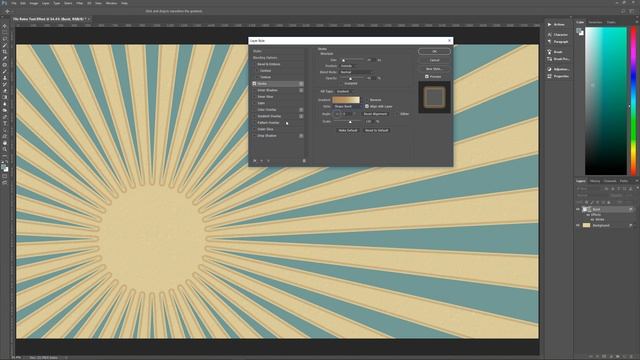Click the stroke Opacity value field
Image resolution: width=640 pixels, height=360 pixels.
371,78
